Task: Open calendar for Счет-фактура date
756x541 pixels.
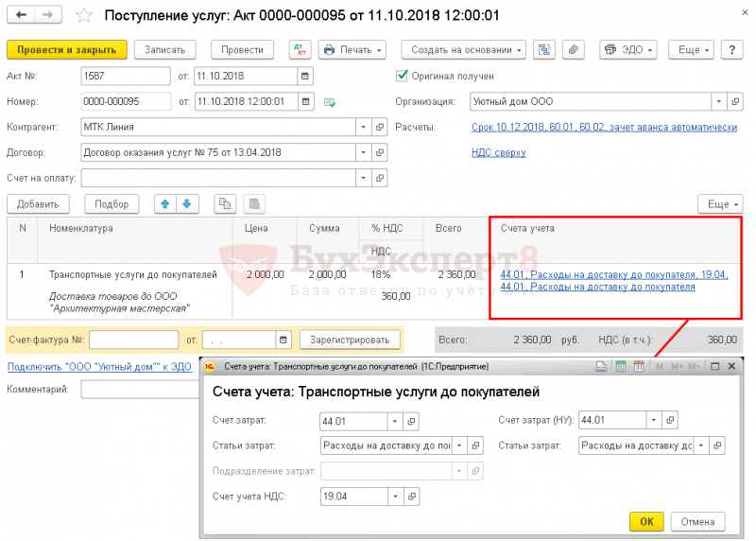Action: coord(283,340)
